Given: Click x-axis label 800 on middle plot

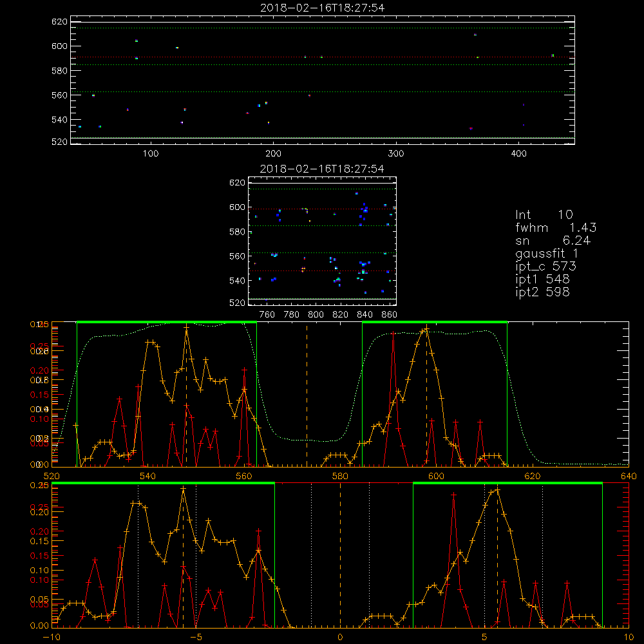Looking at the screenshot, I should (x=316, y=315).
